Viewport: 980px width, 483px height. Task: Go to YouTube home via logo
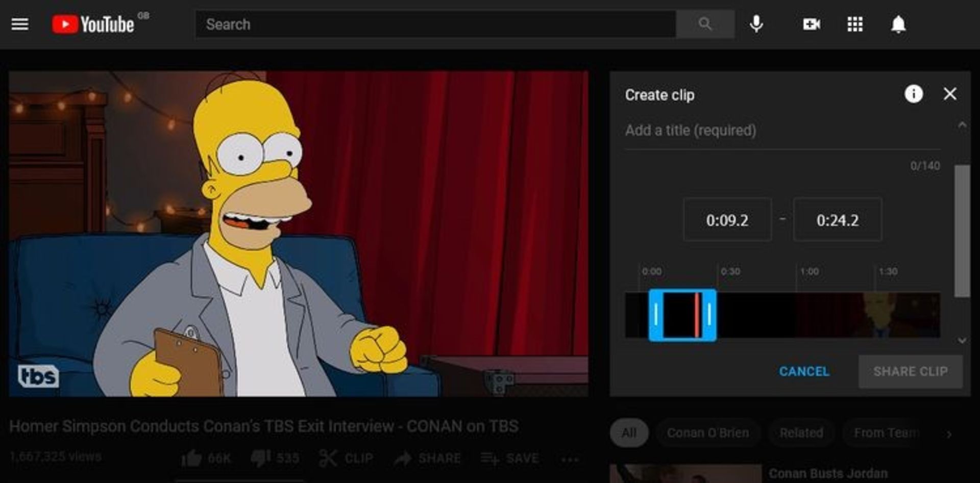[x=93, y=24]
